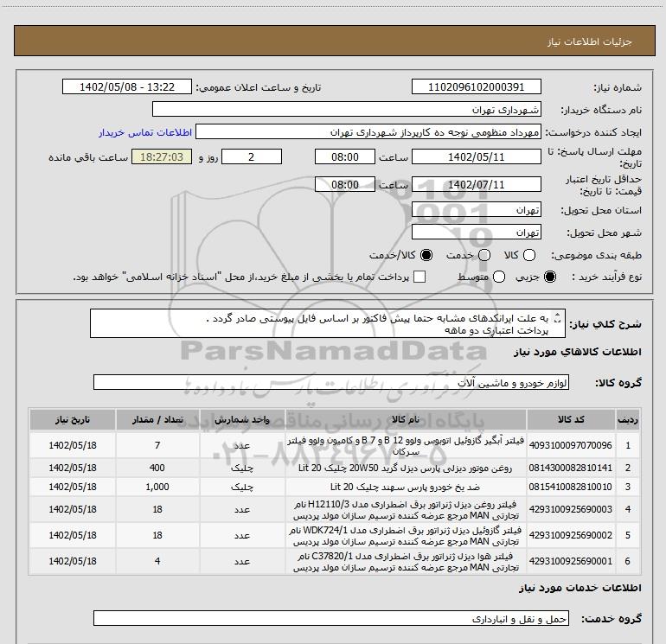
Task: Select product code 0815410082810010
Action: click(x=571, y=487)
